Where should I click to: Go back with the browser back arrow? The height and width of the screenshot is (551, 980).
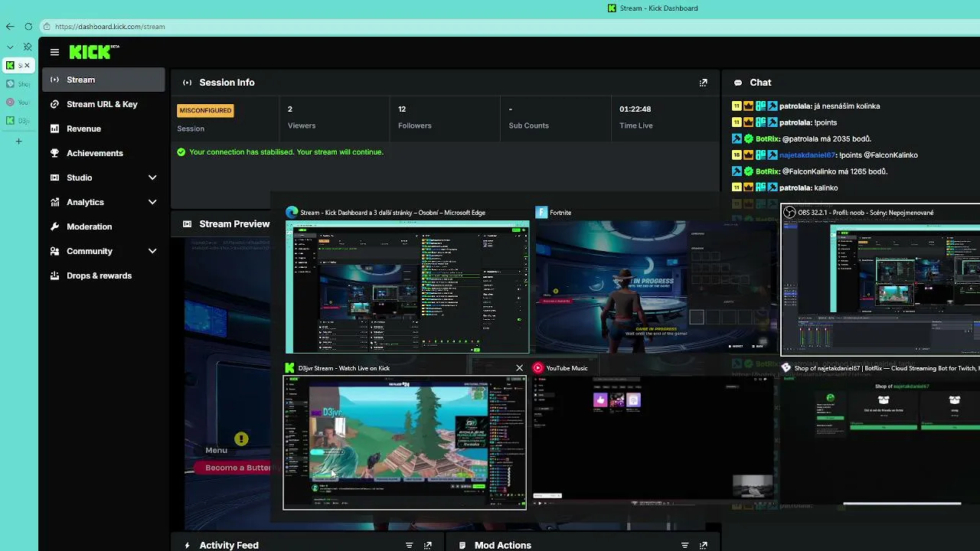[x=10, y=27]
